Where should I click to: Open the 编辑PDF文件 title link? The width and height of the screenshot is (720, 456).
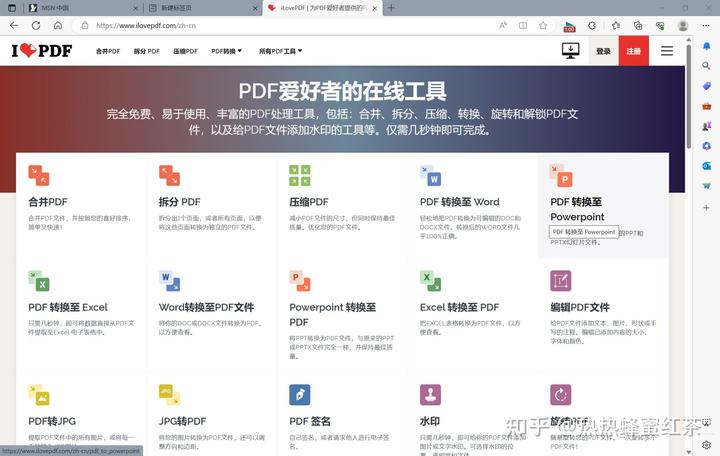pyautogui.click(x=580, y=307)
